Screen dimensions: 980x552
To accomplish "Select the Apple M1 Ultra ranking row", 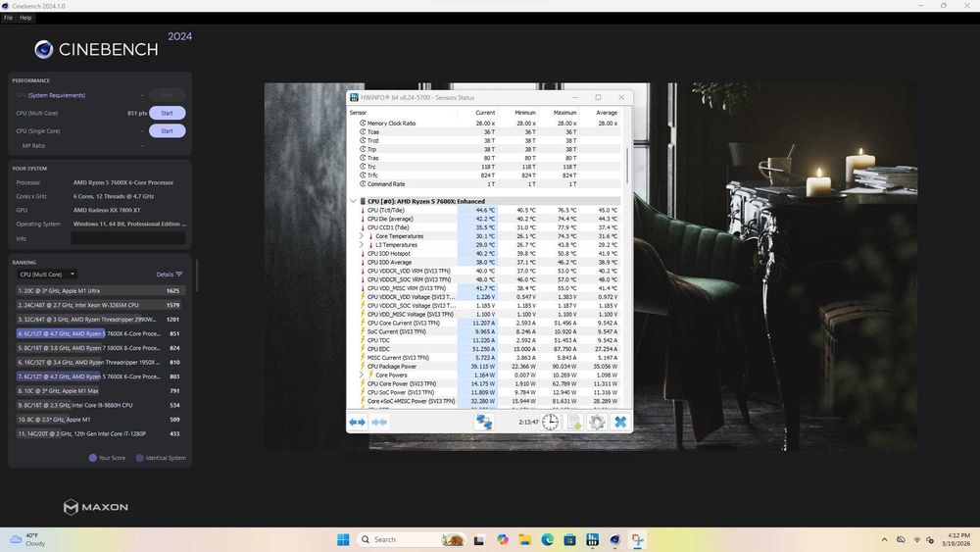I will [x=99, y=290].
